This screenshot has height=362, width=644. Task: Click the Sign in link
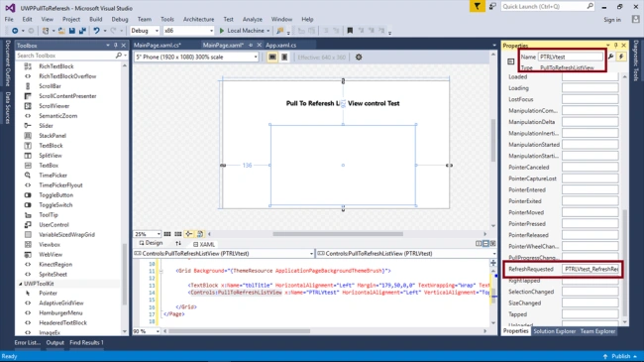pyautogui.click(x=612, y=20)
